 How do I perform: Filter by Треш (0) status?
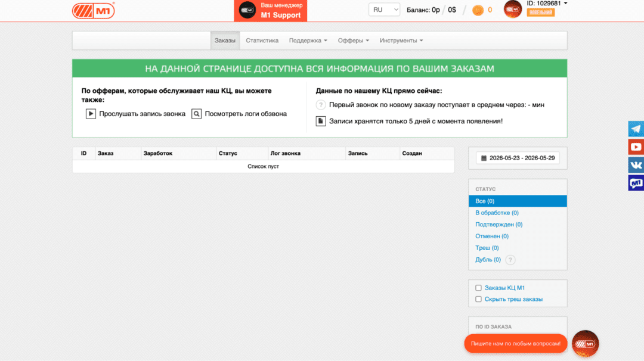click(x=487, y=248)
